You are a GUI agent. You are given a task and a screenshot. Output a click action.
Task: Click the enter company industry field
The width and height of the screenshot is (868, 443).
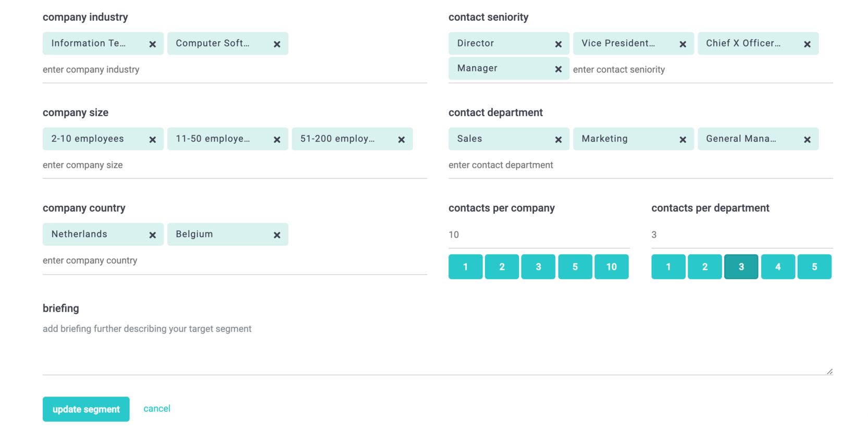pos(234,70)
